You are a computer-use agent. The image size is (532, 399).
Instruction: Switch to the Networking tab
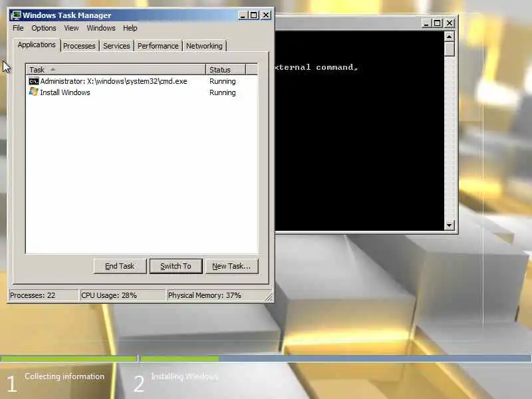[204, 46]
